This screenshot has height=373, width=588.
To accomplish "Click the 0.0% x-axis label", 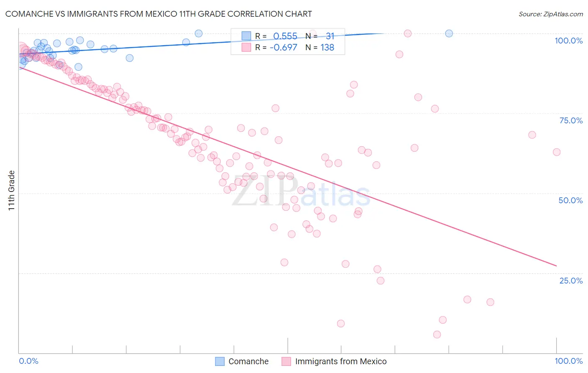I will click(x=29, y=361).
